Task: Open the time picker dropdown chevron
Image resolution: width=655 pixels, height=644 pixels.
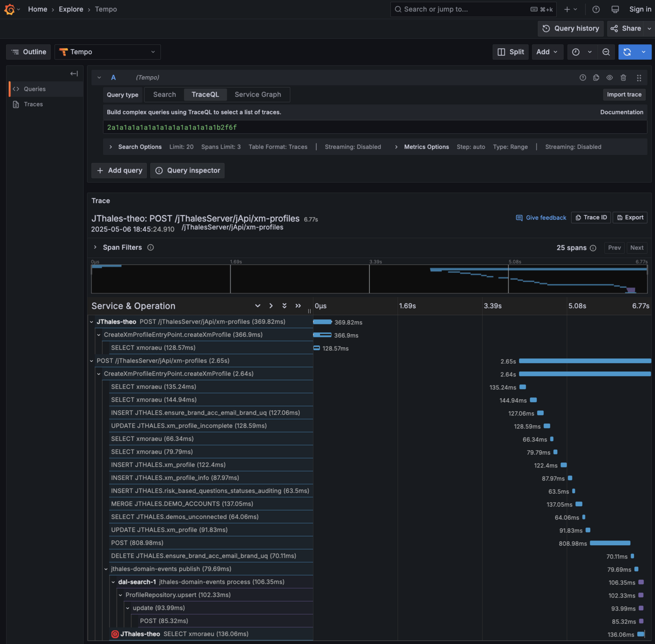Action: pos(590,52)
